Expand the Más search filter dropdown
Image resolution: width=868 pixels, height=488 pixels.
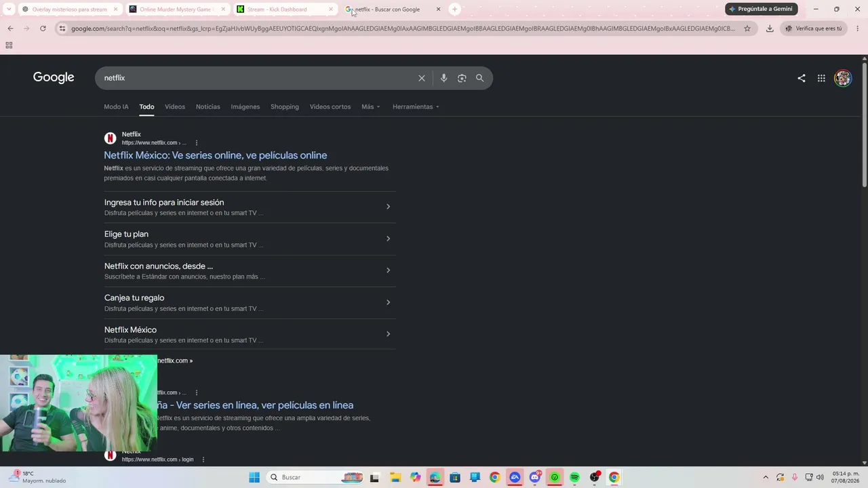[370, 106]
